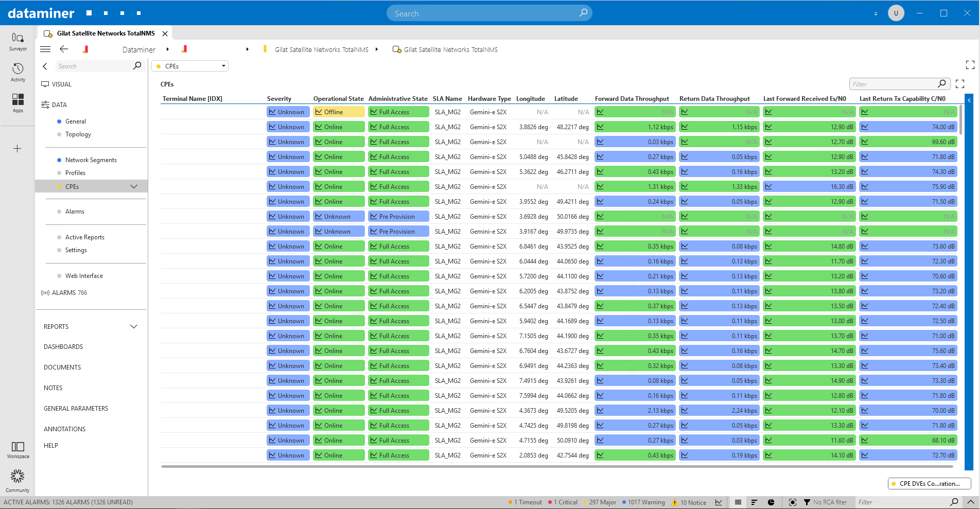
Task: Open the Activity sidebar icon
Action: [x=17, y=72]
